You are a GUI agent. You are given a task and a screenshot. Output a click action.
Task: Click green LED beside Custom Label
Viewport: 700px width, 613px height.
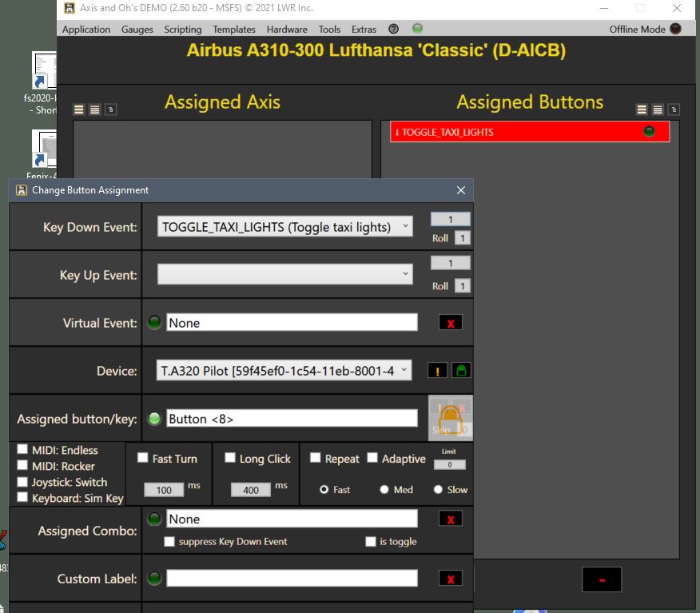(154, 578)
